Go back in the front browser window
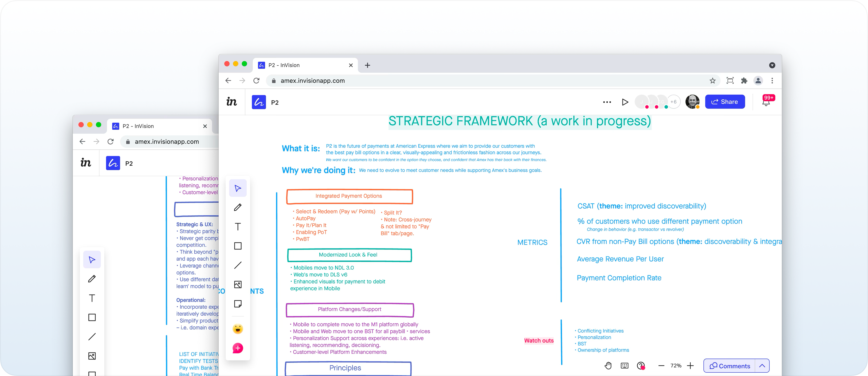868x376 pixels. pyautogui.click(x=228, y=81)
